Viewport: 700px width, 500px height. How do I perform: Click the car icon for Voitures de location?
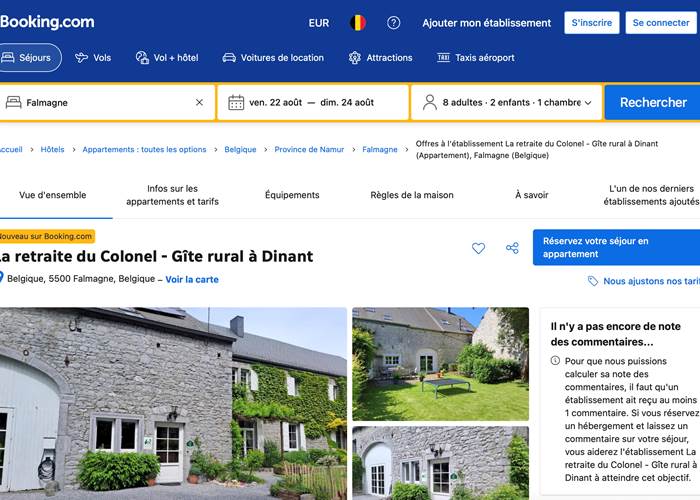[229, 58]
